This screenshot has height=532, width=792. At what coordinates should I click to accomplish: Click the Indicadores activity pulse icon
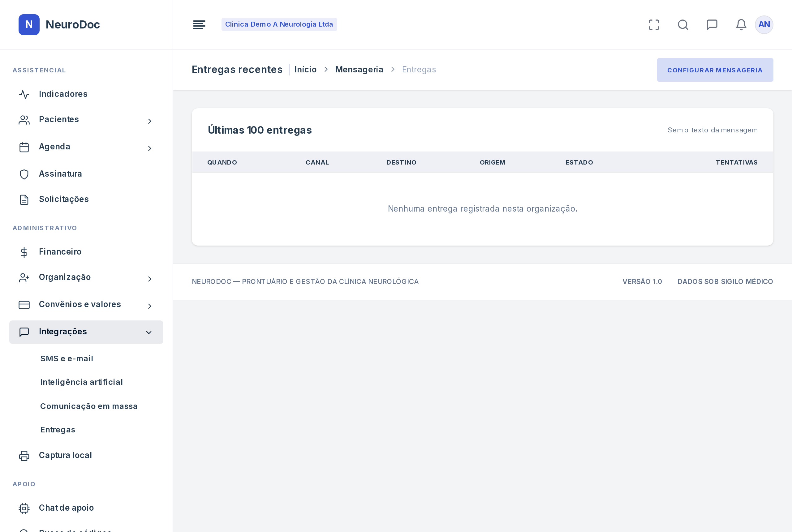[x=24, y=94]
